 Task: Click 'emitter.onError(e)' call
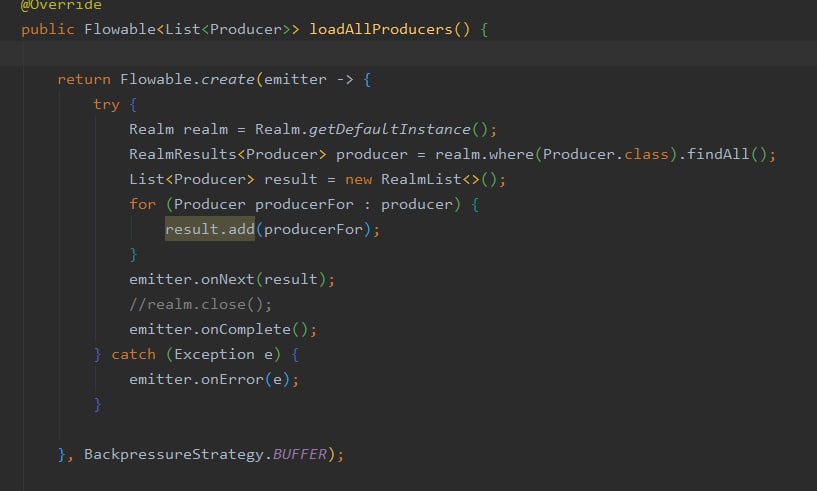pyautogui.click(x=214, y=379)
